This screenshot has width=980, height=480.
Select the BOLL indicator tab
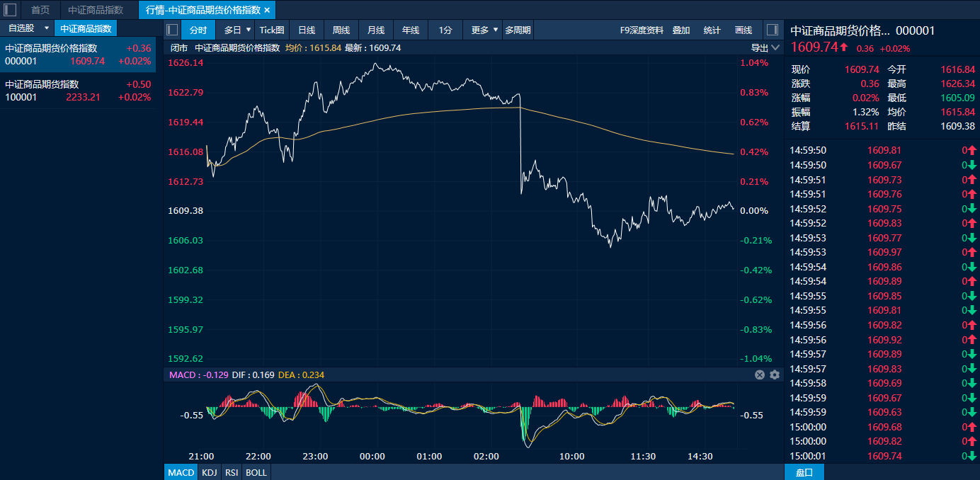256,472
